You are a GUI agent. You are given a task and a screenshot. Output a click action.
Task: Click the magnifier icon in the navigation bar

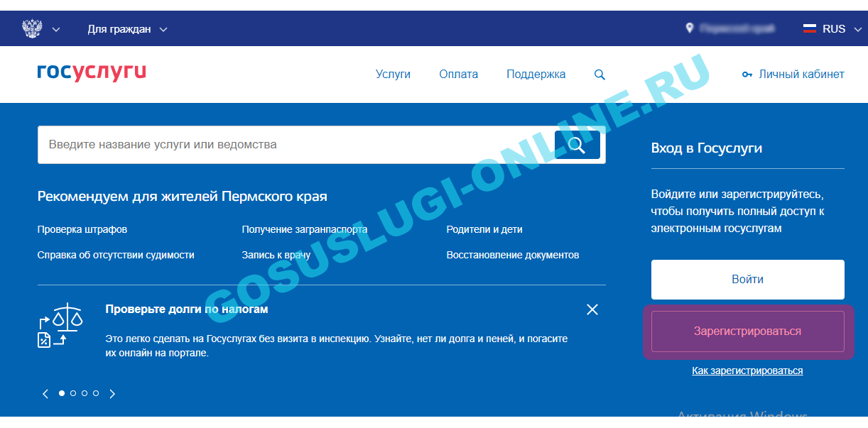point(600,75)
